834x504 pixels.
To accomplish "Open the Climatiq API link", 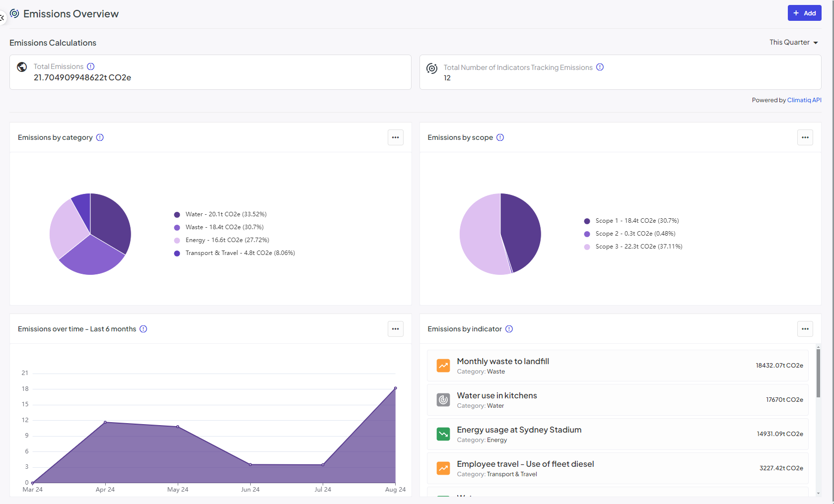I will coord(804,100).
